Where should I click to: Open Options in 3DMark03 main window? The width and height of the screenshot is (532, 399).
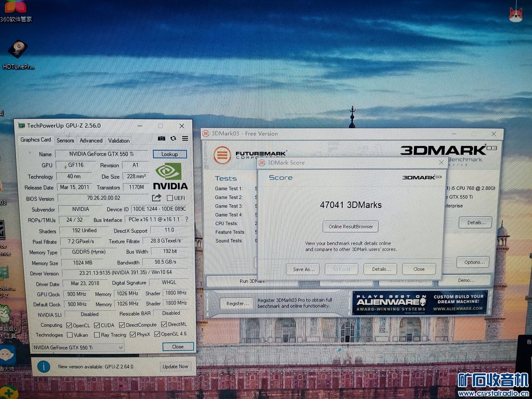(473, 262)
